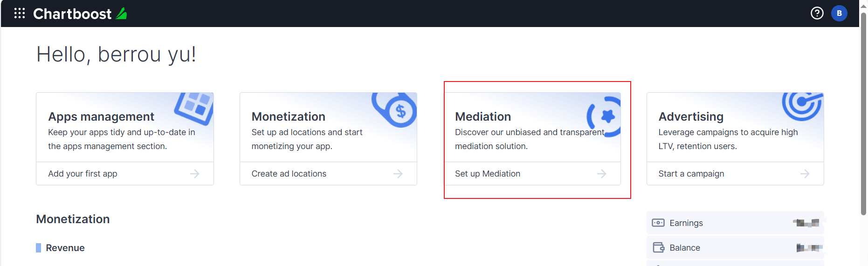Click the Earnings money icon
The width and height of the screenshot is (868, 266).
click(658, 223)
